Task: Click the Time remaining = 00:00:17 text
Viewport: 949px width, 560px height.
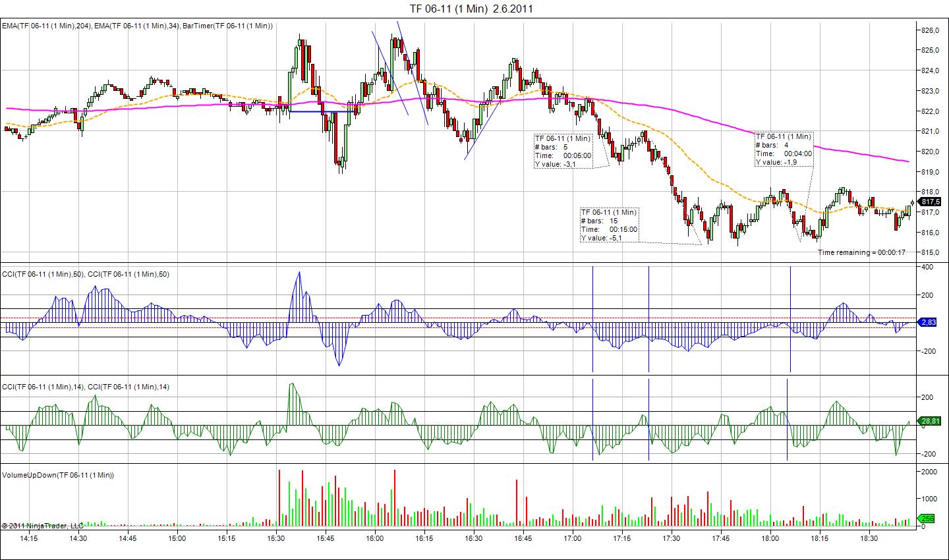Action: point(861,252)
